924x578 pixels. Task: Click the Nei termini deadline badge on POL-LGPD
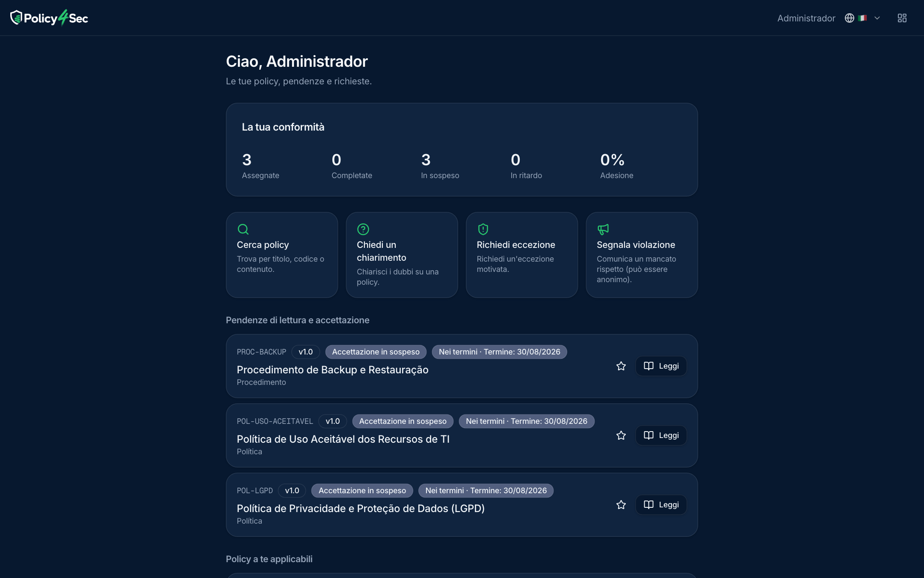[486, 491]
